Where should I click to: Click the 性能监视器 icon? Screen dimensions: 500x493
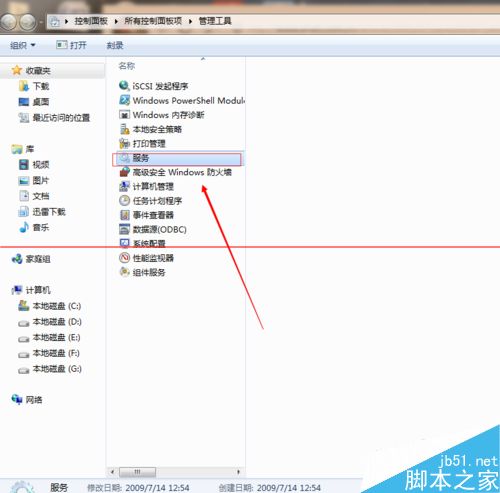pos(124,258)
